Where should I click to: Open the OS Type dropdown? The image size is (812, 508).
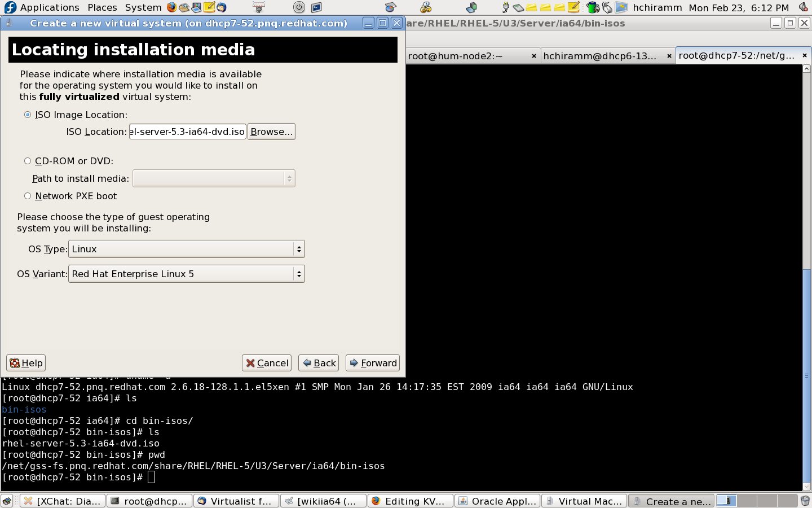(187, 249)
